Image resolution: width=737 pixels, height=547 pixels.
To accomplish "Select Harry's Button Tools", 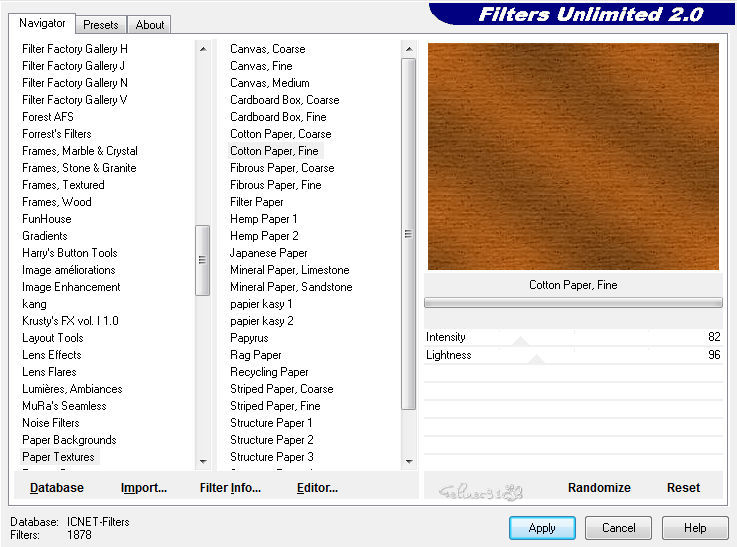I will tap(70, 253).
